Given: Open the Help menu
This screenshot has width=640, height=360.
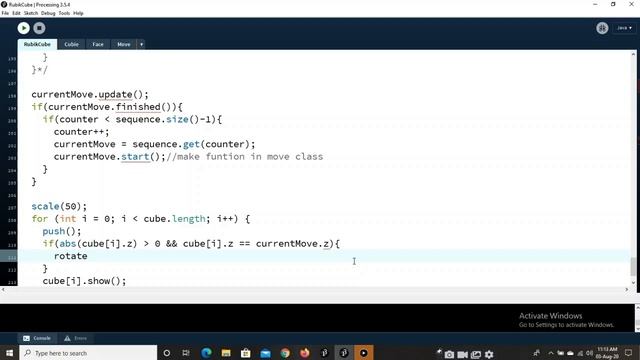Looking at the screenshot, I should click(x=78, y=13).
